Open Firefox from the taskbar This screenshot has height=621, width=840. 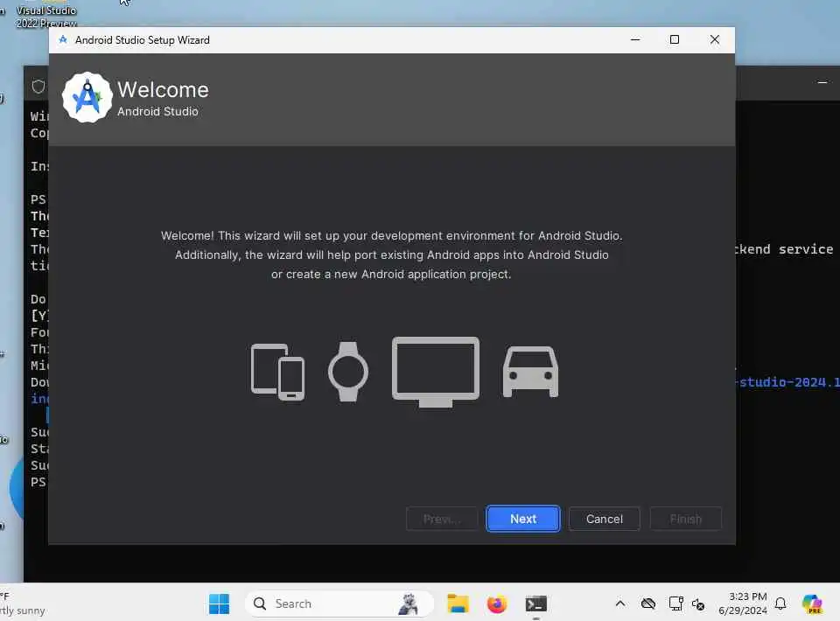tap(497, 604)
